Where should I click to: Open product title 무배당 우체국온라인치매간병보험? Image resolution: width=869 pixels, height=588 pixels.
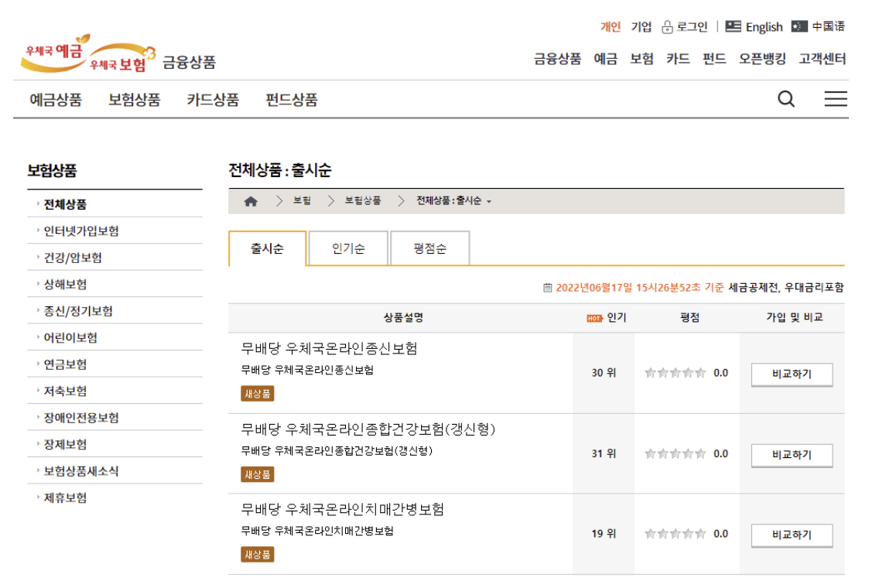(343, 509)
